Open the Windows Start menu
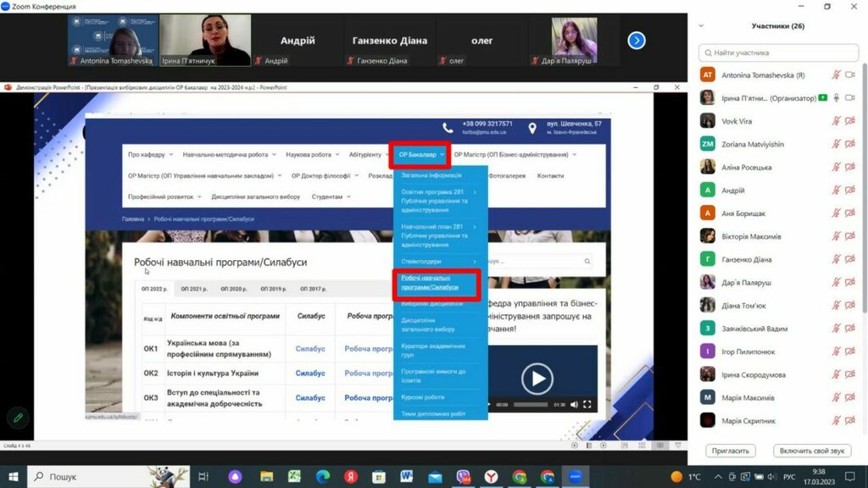 [x=14, y=477]
